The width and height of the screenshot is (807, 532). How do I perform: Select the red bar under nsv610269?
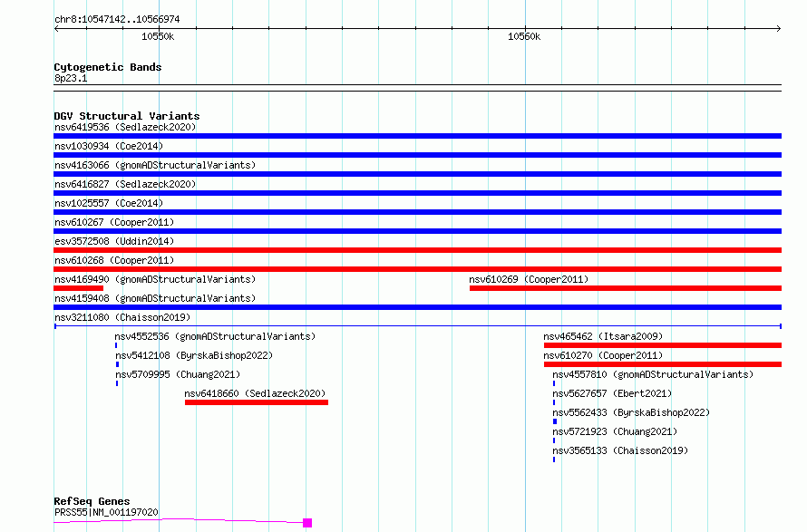click(x=626, y=288)
